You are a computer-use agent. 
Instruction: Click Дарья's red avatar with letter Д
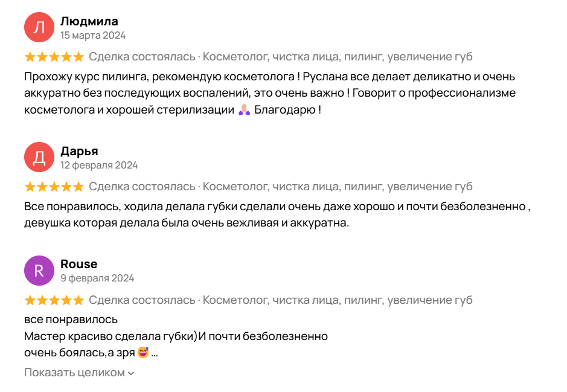coord(39,157)
